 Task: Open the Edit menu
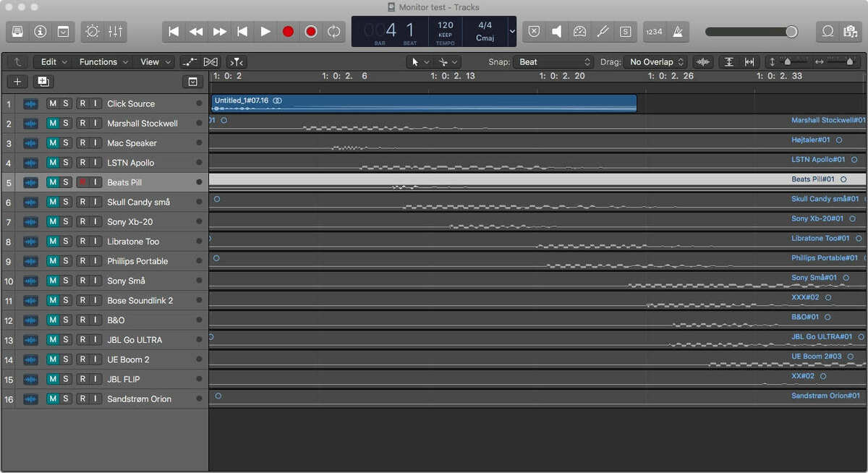54,62
